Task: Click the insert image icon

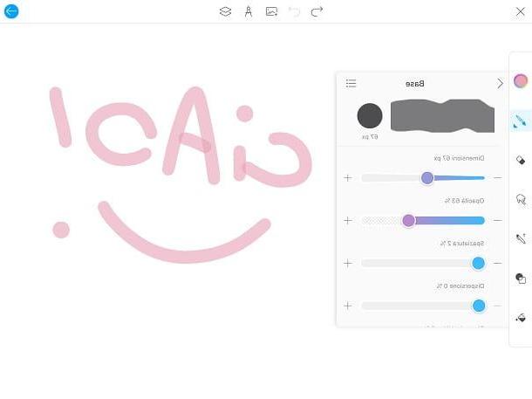Action: tap(271, 11)
